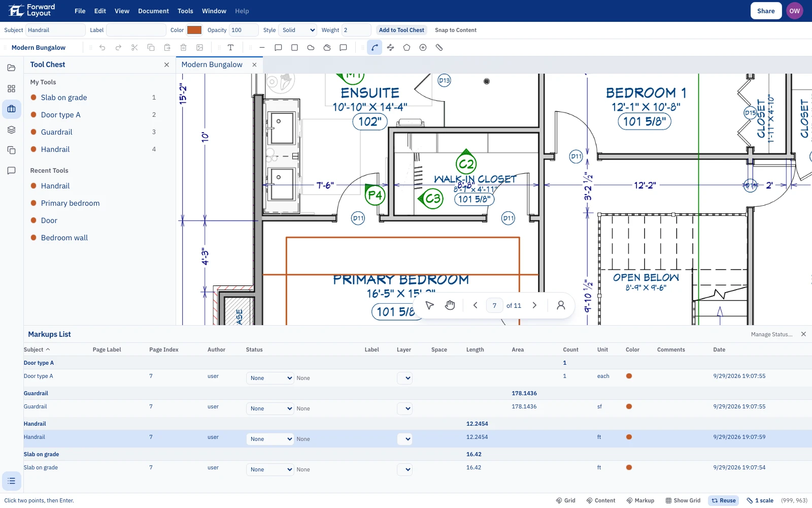
Task: Toggle the Grid snap option
Action: click(x=565, y=500)
